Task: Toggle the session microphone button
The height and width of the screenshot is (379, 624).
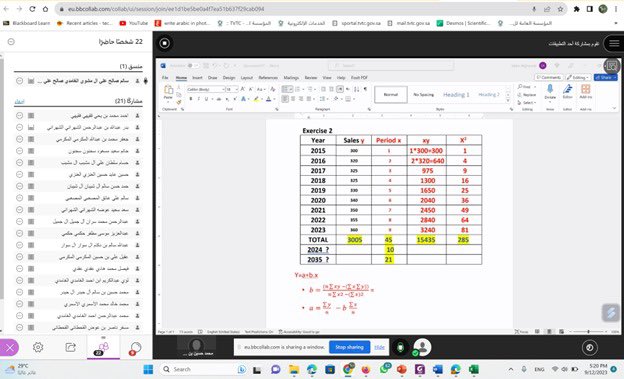Action: pyautogui.click(x=400, y=347)
